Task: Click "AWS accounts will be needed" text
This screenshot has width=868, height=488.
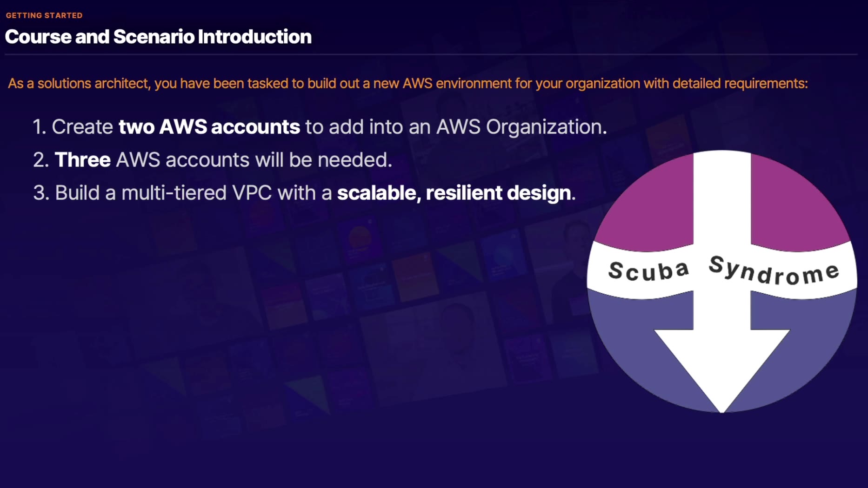Action: 254,160
